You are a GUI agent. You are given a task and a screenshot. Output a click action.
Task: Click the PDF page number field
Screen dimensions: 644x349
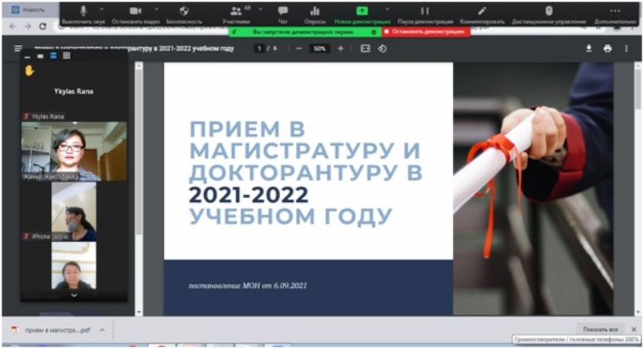point(260,48)
